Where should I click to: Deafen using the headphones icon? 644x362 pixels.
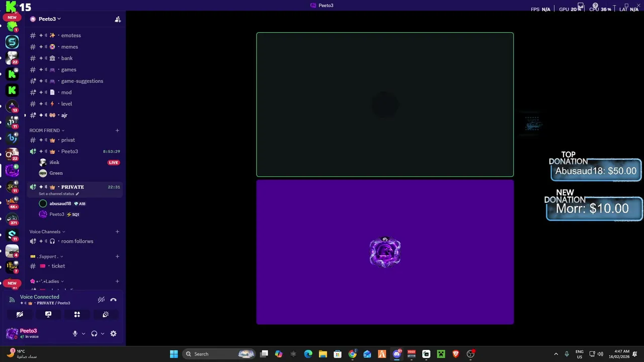pyautogui.click(x=94, y=333)
